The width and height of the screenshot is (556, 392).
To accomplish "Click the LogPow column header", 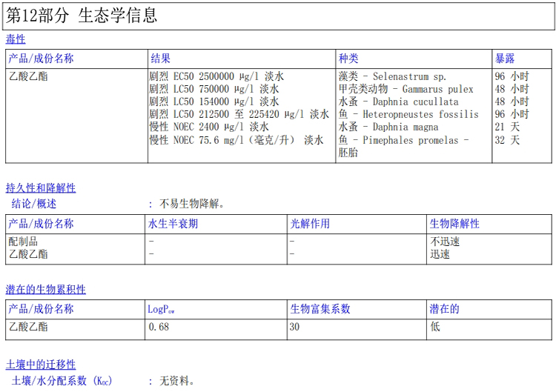I will [x=162, y=309].
